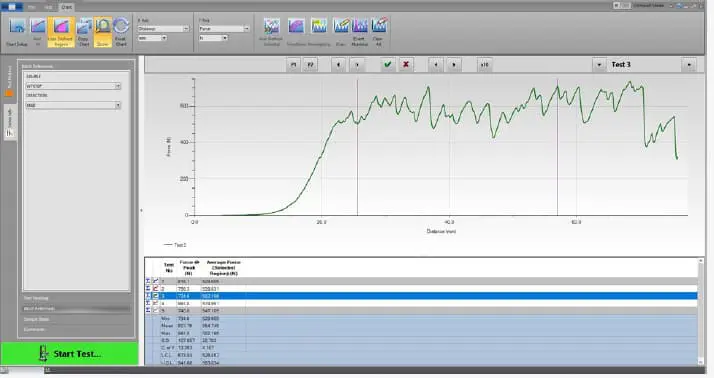714x378 pixels.
Task: Open the X Axis Distance dropdown
Action: pos(163,29)
